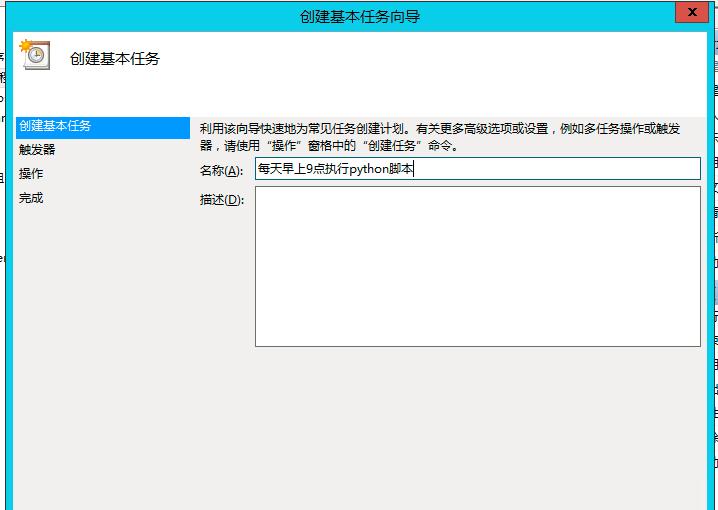Select 触发器 step in wizard sidebar
Screen dimensions: 718x510
37,149
